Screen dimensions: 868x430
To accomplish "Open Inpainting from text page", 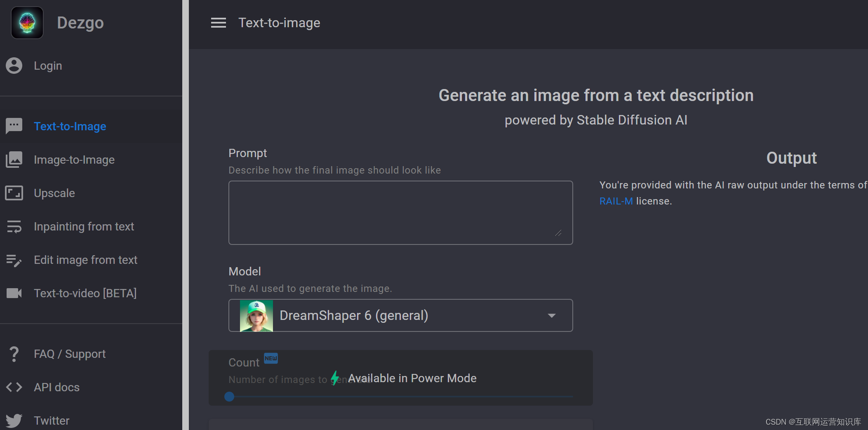I will [91, 226].
